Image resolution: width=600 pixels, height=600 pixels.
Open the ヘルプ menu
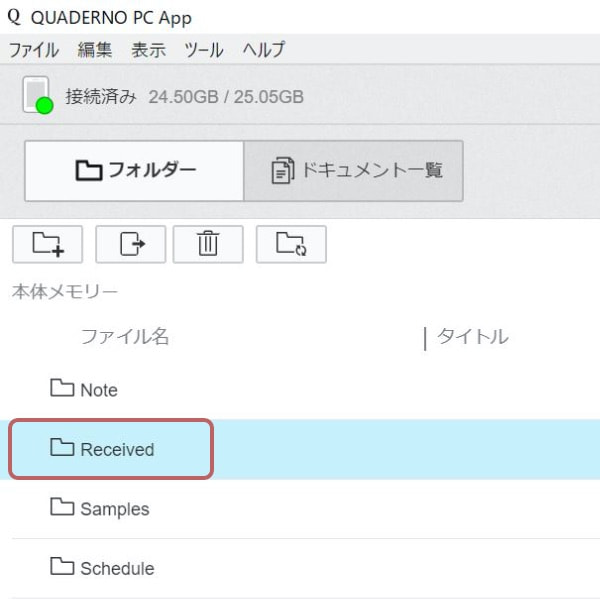tap(263, 50)
